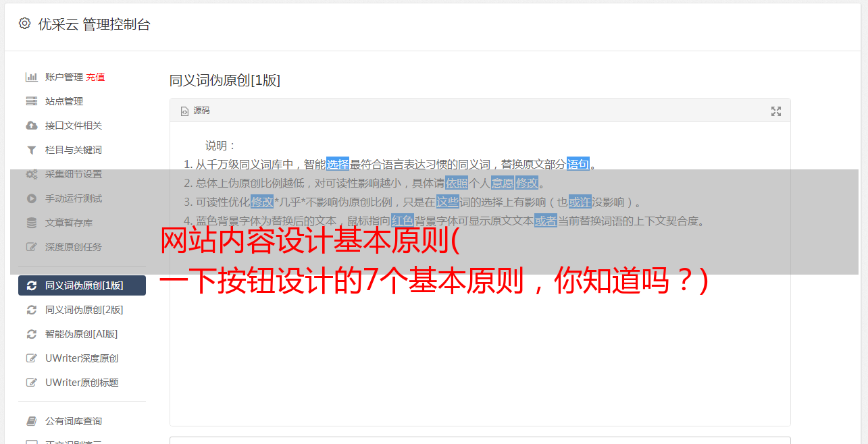868x444 pixels.
Task: Open 智能伪原创[AI版] page
Action: point(82,334)
